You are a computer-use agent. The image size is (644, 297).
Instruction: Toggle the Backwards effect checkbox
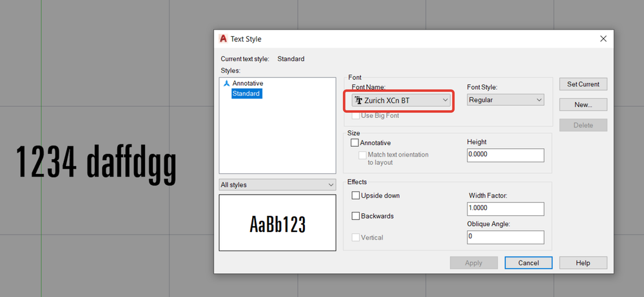(x=356, y=216)
